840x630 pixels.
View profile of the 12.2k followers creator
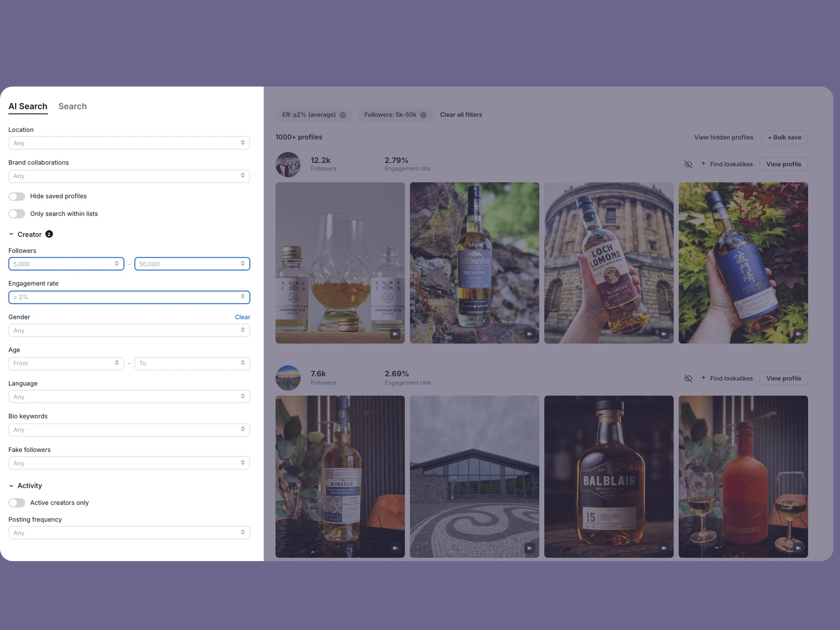(x=784, y=164)
